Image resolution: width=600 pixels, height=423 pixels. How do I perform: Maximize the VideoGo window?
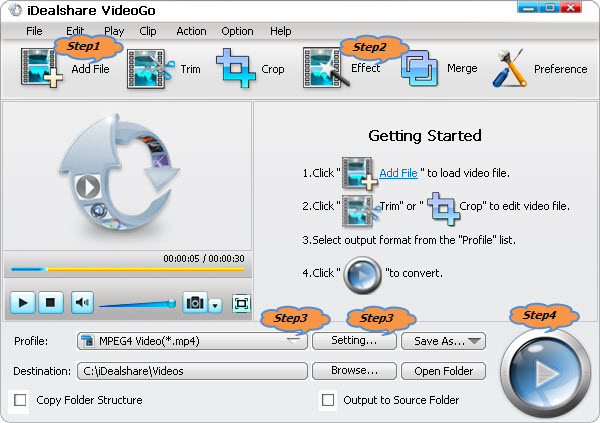[x=550, y=7]
